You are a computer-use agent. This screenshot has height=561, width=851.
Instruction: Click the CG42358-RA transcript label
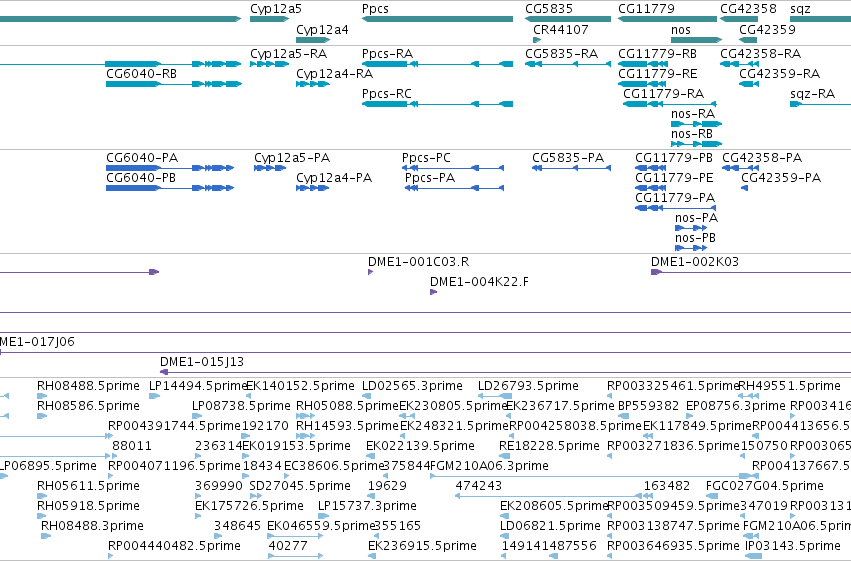[761, 54]
